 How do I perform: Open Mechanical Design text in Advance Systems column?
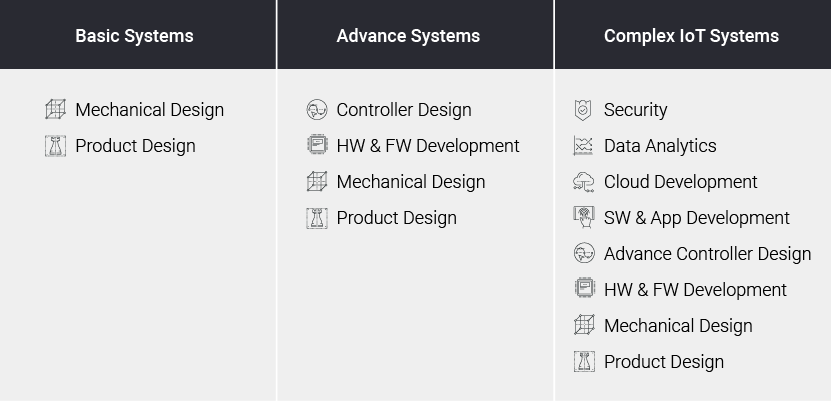point(410,182)
